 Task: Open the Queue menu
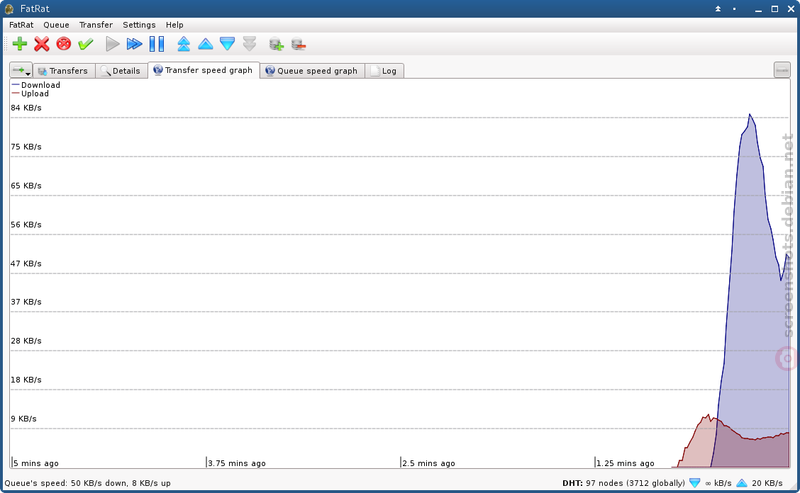point(56,24)
